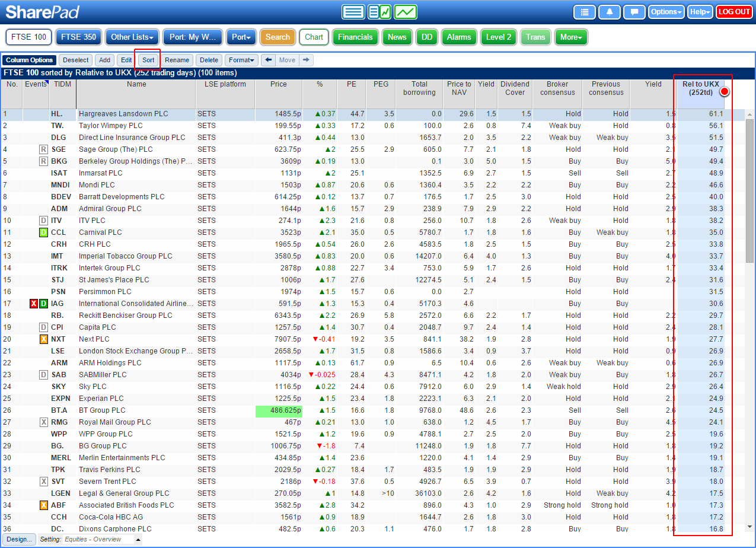Switch to the DD tab
756x548 pixels.
pyautogui.click(x=427, y=37)
